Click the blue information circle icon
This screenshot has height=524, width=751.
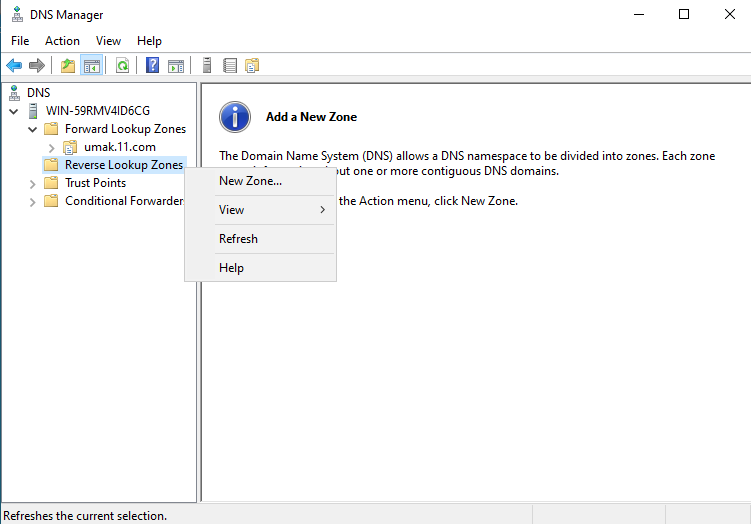click(x=235, y=117)
